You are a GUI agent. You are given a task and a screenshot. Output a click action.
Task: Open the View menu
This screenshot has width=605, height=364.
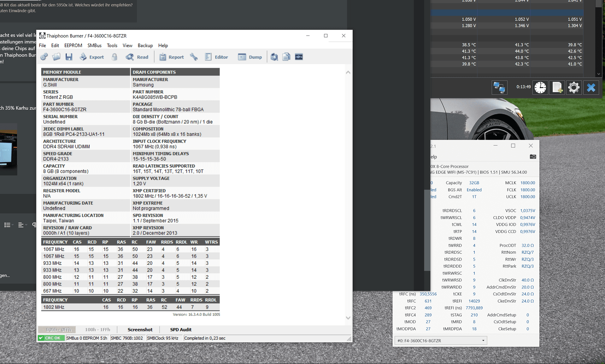pos(127,45)
